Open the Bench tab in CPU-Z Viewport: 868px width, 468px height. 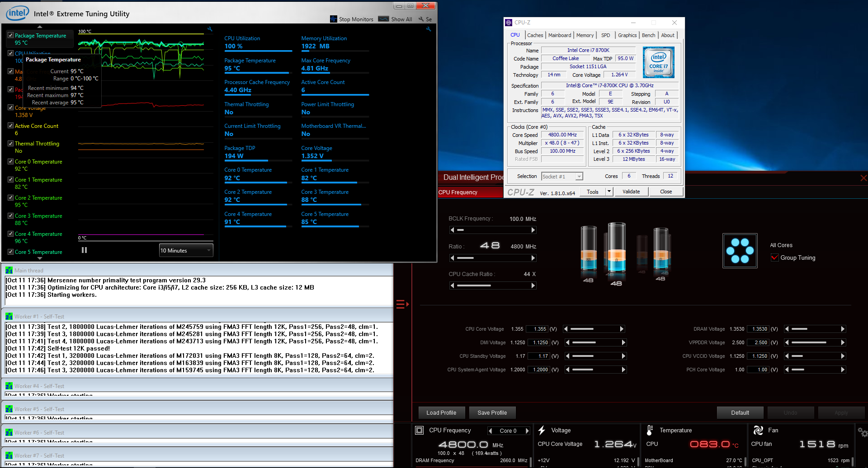(x=648, y=35)
